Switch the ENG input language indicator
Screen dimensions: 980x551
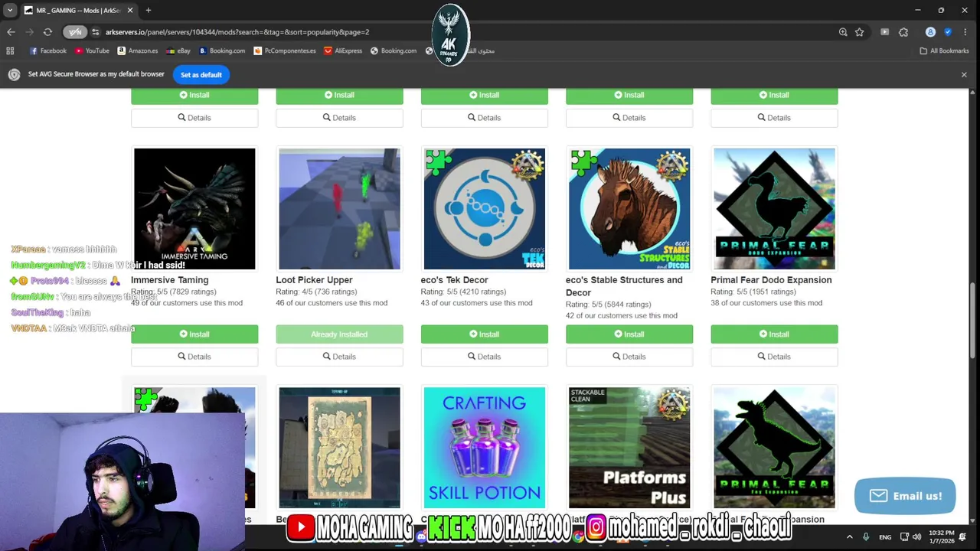885,537
